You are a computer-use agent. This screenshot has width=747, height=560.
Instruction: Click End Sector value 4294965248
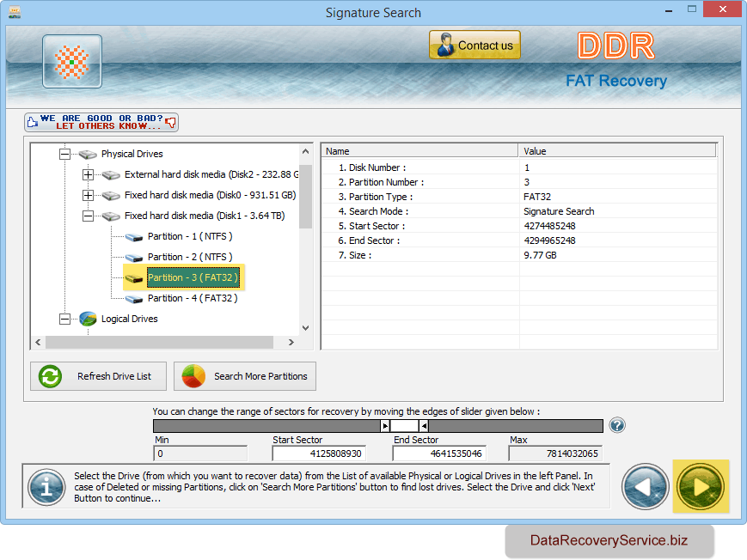pyautogui.click(x=550, y=240)
